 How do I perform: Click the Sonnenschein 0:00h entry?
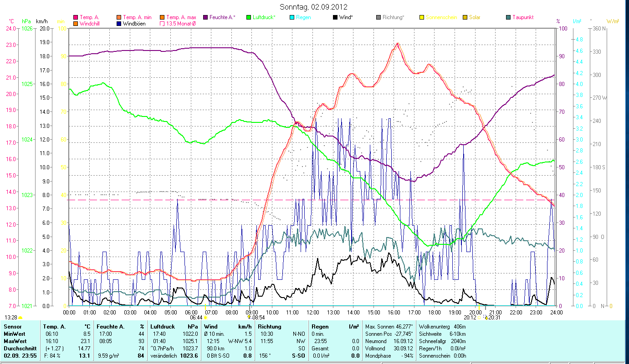(x=442, y=356)
